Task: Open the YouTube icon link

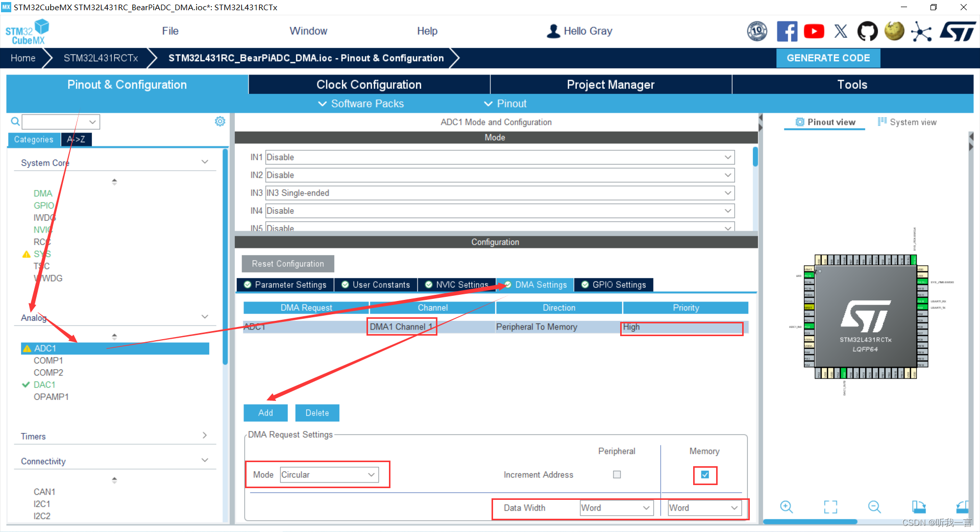Action: click(814, 31)
